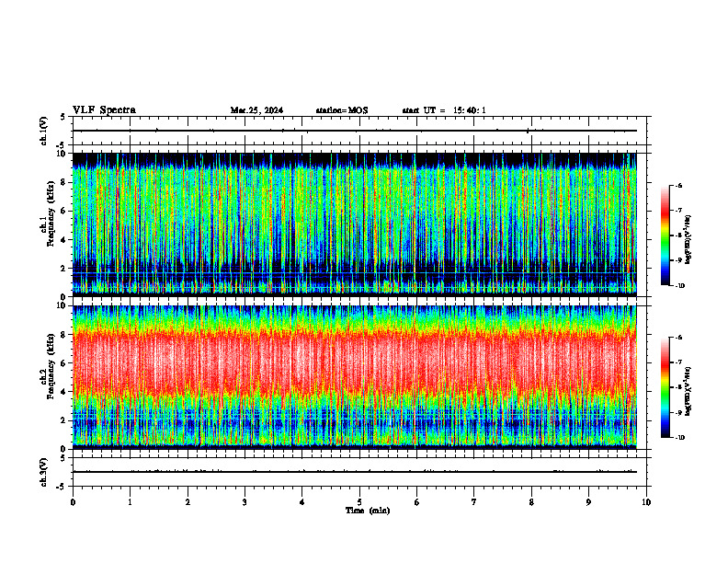The width and height of the screenshot is (728, 563).
Task: Select the date text "Mar.25, 2024"
Action: pos(256,110)
